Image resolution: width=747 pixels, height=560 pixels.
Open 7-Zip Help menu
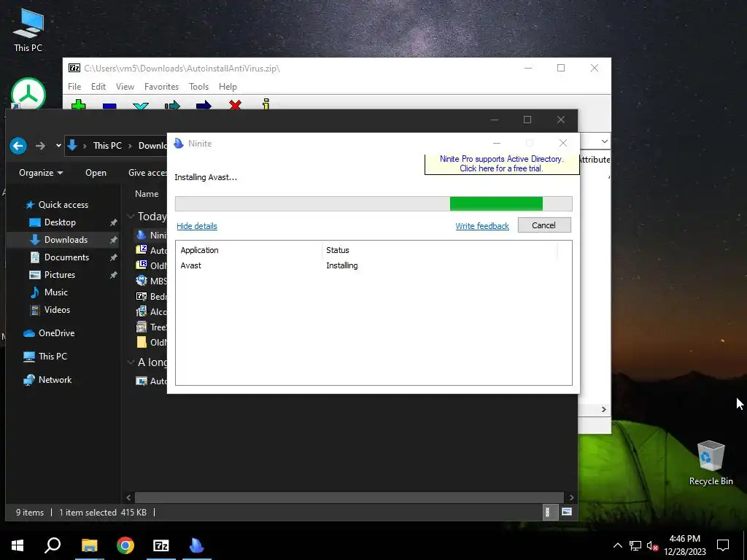(228, 87)
